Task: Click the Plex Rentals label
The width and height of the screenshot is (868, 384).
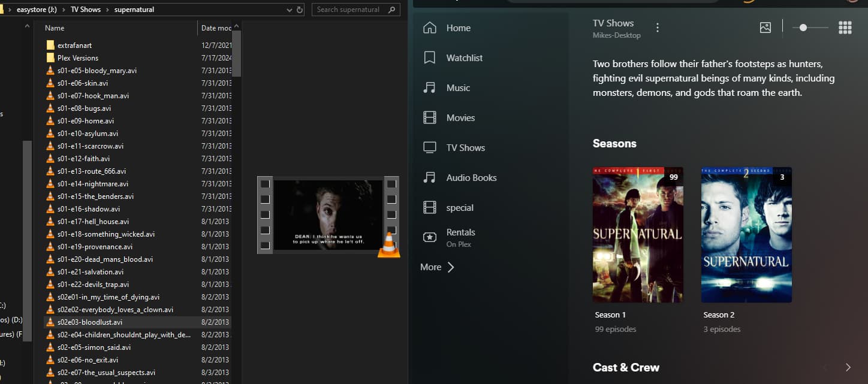Action: coord(460,232)
